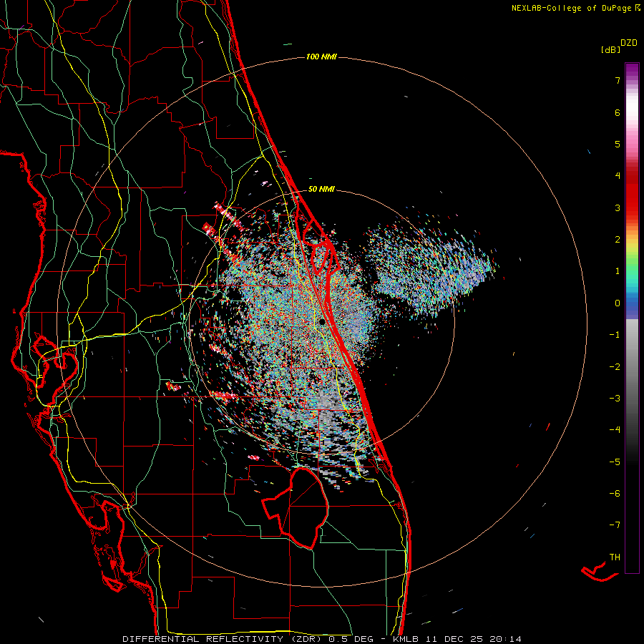This screenshot has height=644, width=644.
Task: Click the 3 dB tick label on scale
Action: point(618,208)
